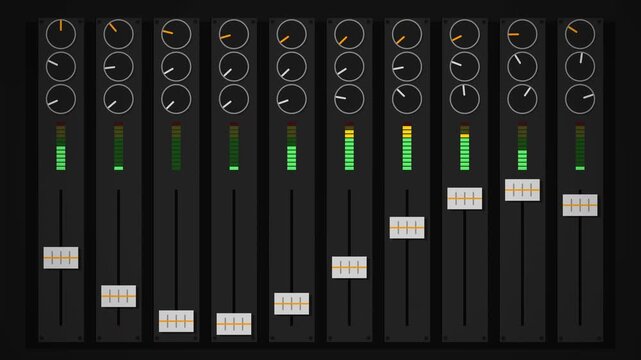
Task: Click the middle white knob on channel 10
Action: click(580, 67)
